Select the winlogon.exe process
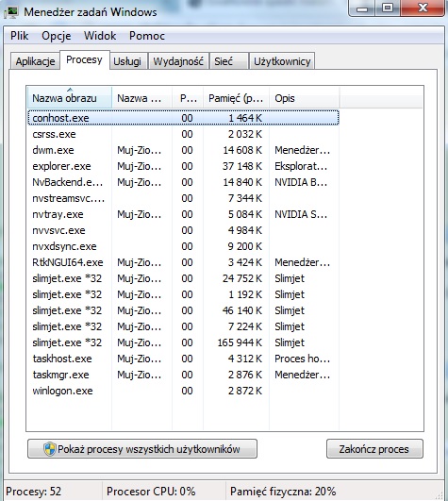 click(x=183, y=391)
